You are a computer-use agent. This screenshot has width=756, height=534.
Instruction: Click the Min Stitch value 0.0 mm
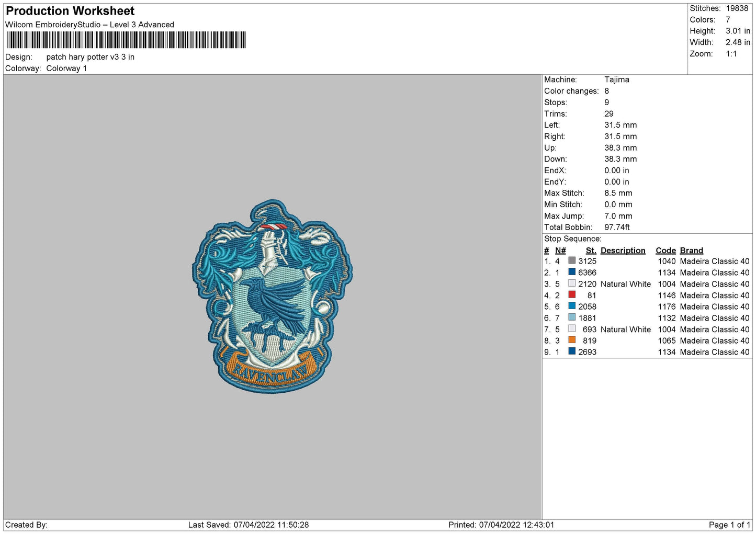[618, 204]
